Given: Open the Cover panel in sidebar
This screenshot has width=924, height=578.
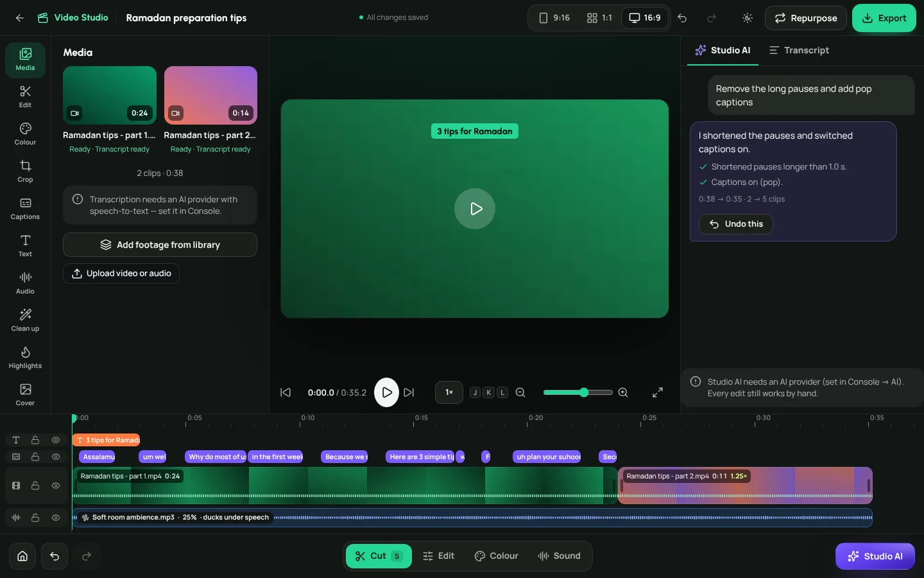Looking at the screenshot, I should pyautogui.click(x=25, y=395).
